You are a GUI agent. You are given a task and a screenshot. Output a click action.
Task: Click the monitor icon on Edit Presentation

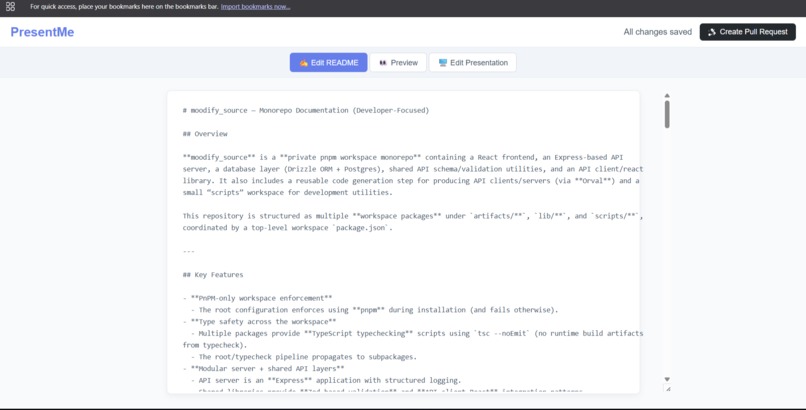pyautogui.click(x=443, y=63)
